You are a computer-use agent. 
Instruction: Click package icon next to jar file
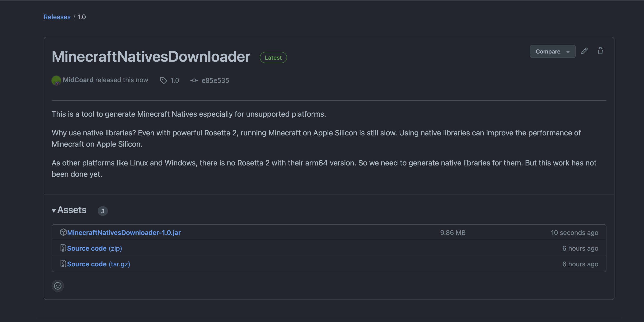(63, 232)
